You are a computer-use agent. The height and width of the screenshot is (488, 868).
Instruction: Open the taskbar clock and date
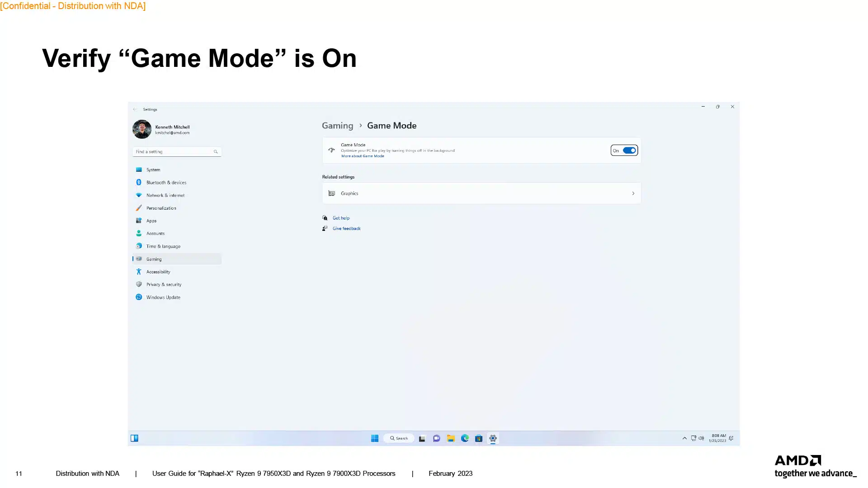pyautogui.click(x=717, y=438)
